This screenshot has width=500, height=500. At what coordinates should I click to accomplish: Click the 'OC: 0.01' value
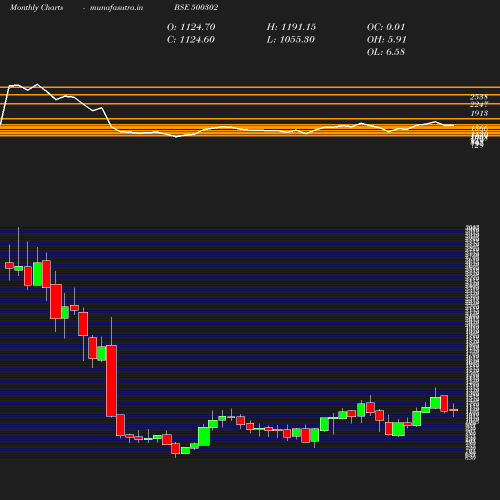coord(386,27)
